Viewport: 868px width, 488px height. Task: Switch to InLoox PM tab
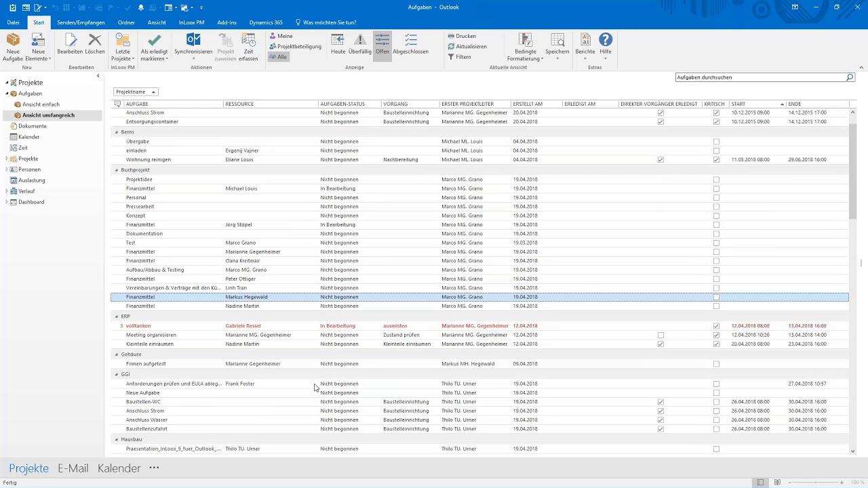[x=192, y=22]
